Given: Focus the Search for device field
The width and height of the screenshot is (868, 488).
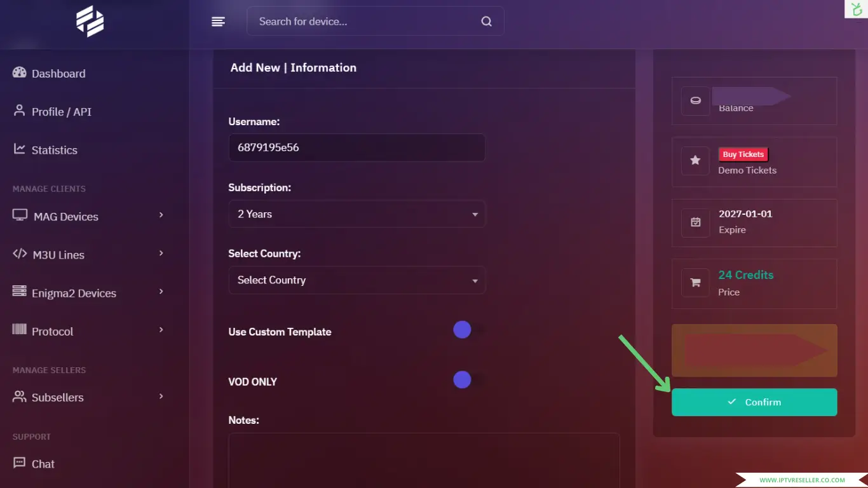Looking at the screenshot, I should 365,22.
